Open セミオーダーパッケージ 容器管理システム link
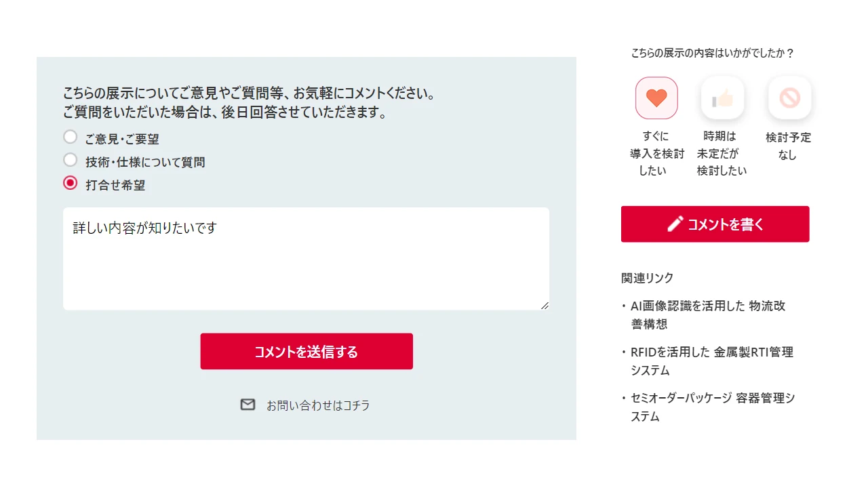 pos(713,407)
